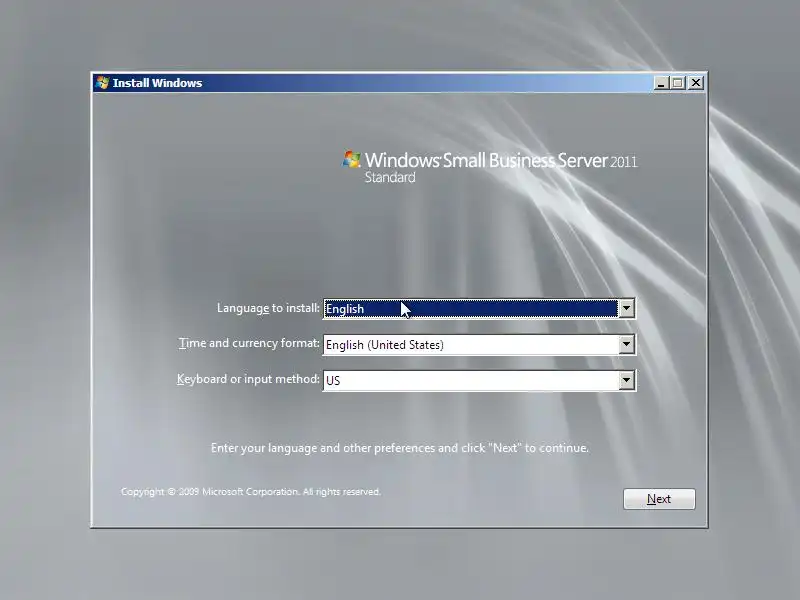Click the 'Language to install:' label
This screenshot has height=600, width=800.
coord(268,308)
